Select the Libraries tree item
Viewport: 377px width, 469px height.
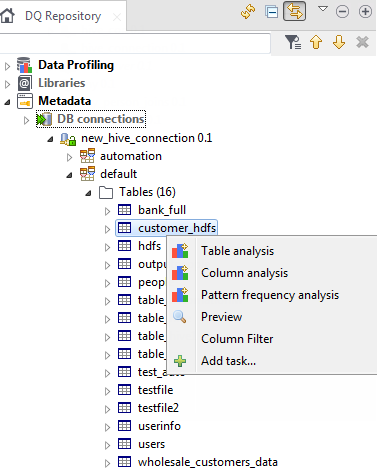click(62, 83)
